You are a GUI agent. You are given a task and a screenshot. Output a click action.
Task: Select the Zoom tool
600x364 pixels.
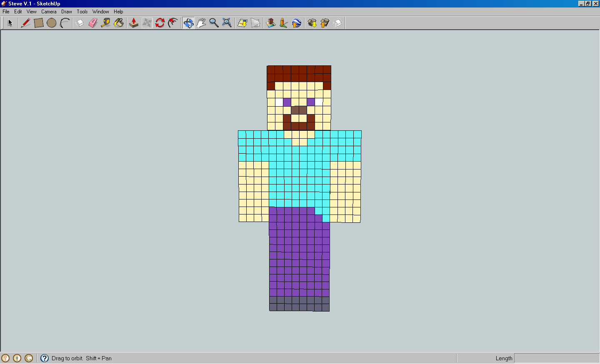click(214, 23)
